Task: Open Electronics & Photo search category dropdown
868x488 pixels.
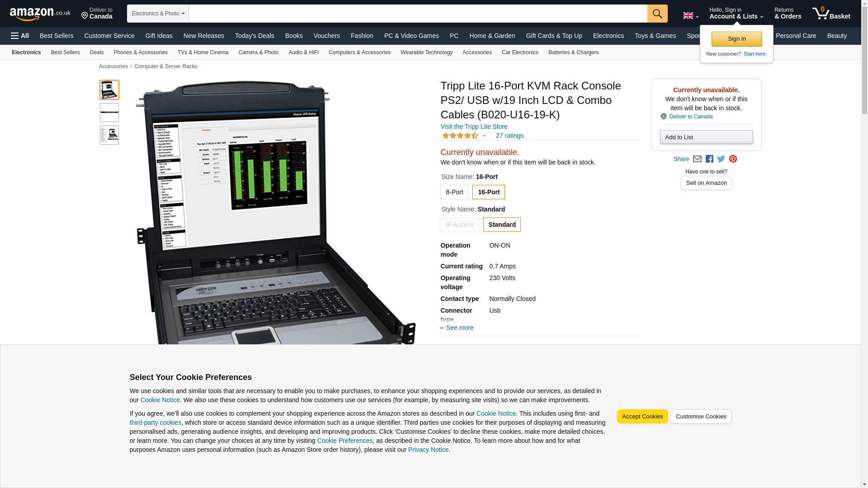Action: (158, 14)
